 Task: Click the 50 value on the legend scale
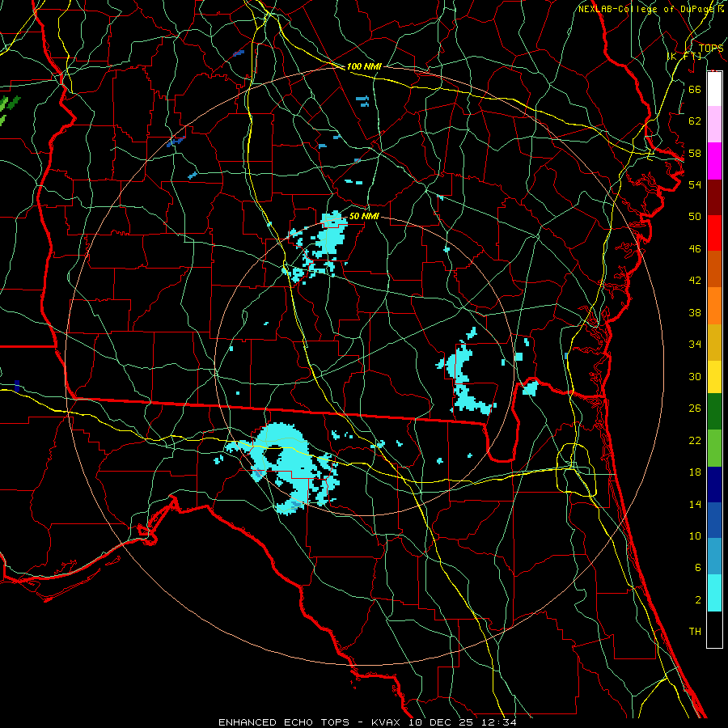coord(695,216)
